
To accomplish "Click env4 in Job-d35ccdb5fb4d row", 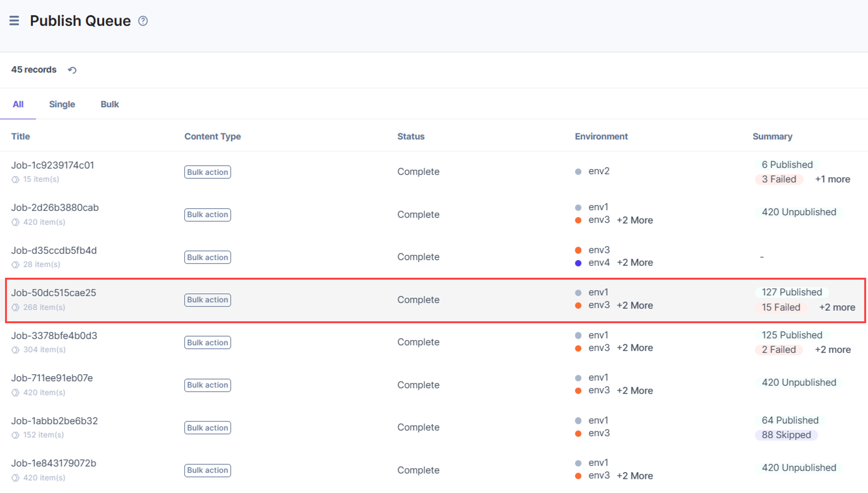I will (599, 263).
